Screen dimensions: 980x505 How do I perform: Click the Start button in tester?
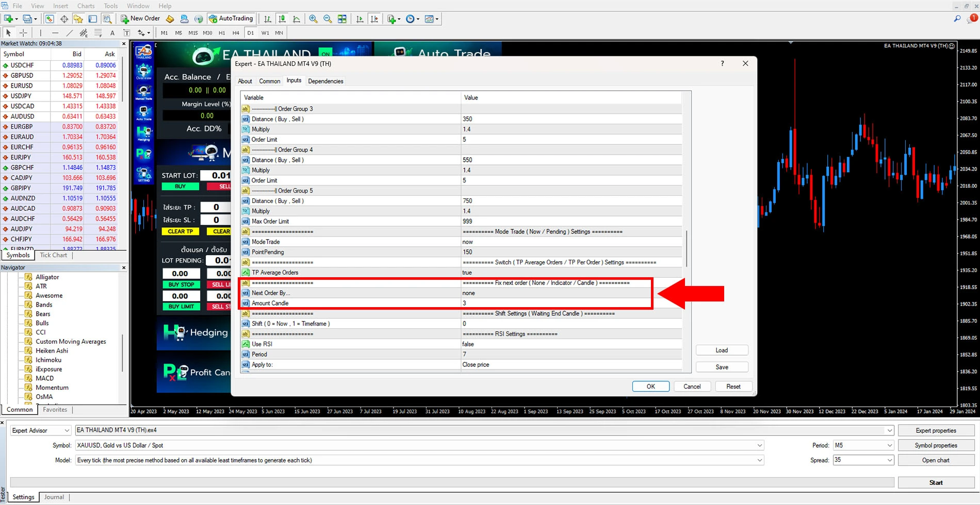pyautogui.click(x=936, y=483)
